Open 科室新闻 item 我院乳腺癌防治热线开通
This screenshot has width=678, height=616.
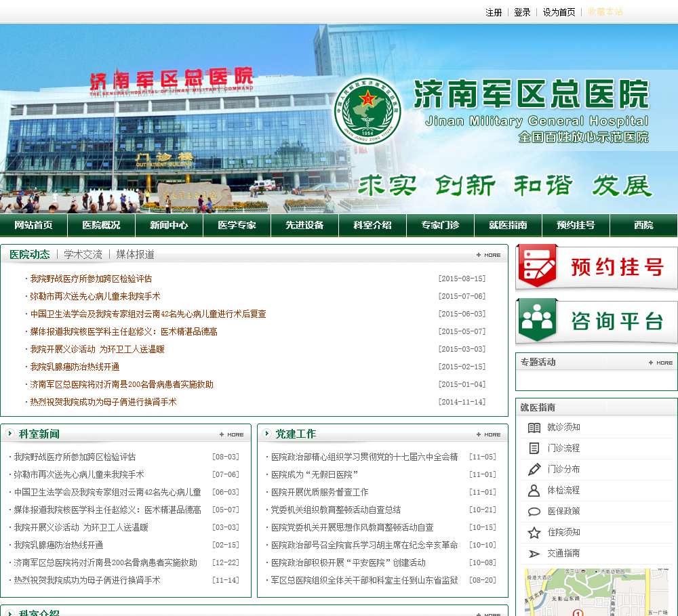tap(58, 545)
